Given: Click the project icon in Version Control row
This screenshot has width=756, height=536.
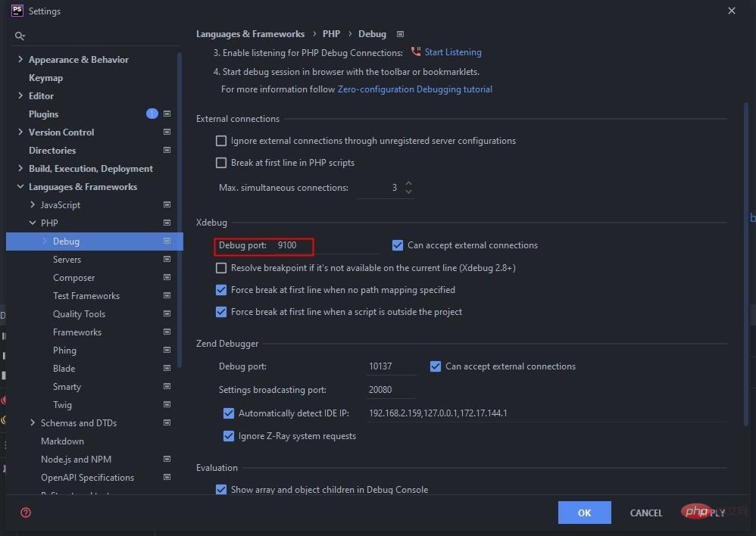Looking at the screenshot, I should tap(167, 132).
